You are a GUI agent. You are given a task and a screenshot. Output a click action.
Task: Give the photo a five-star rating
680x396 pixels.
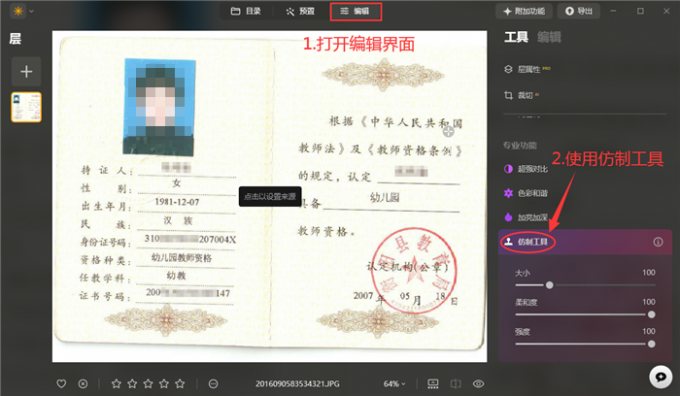(180, 384)
